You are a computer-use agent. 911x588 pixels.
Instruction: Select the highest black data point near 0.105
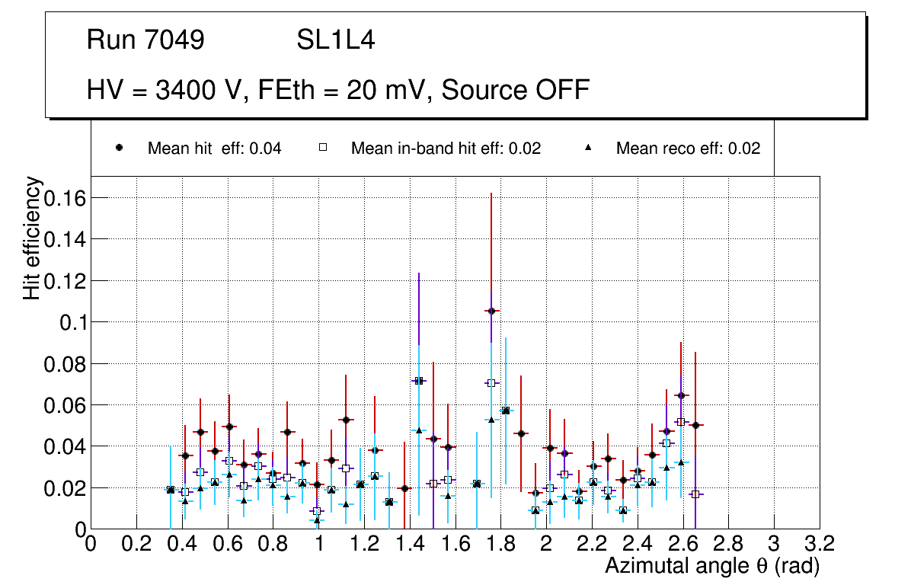pos(491,311)
